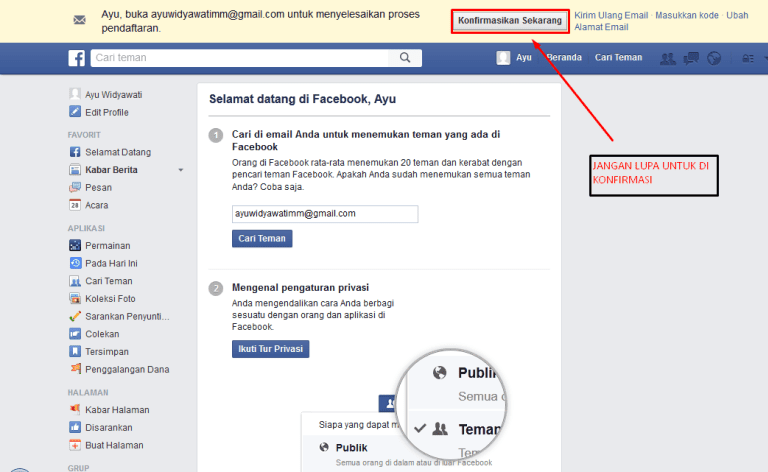Screen dimensions: 768x472
Task: Open Edit Profile link
Action: tap(107, 112)
